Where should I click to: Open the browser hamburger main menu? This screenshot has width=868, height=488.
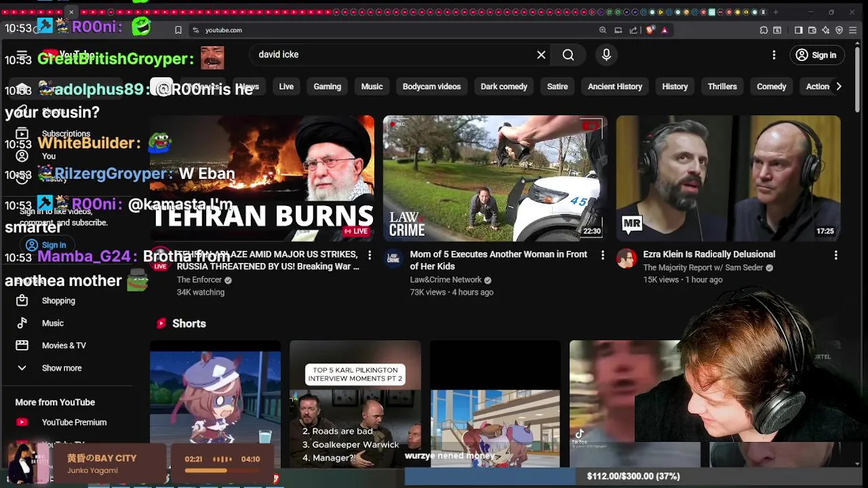coord(853,30)
